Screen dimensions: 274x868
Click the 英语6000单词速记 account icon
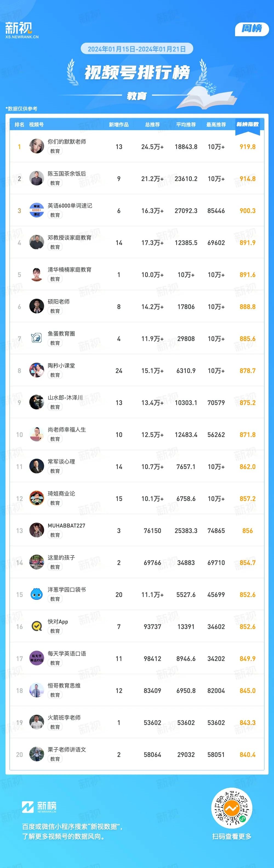tap(36, 210)
